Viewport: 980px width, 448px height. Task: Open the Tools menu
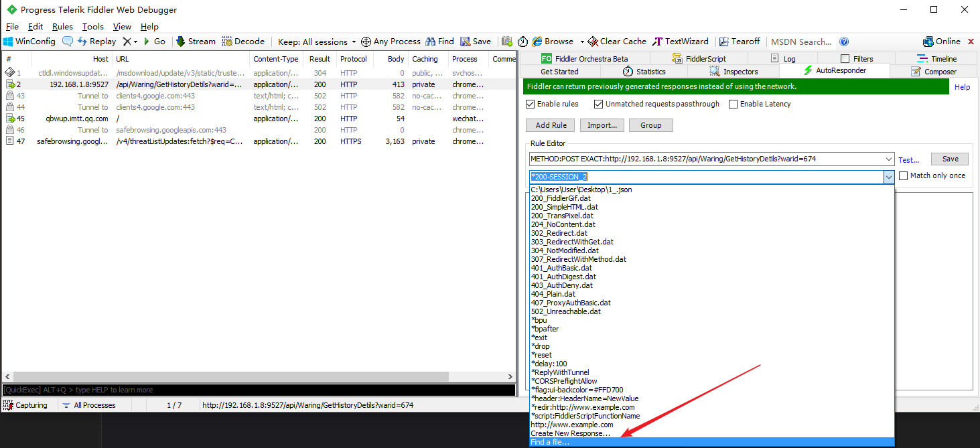pos(93,27)
